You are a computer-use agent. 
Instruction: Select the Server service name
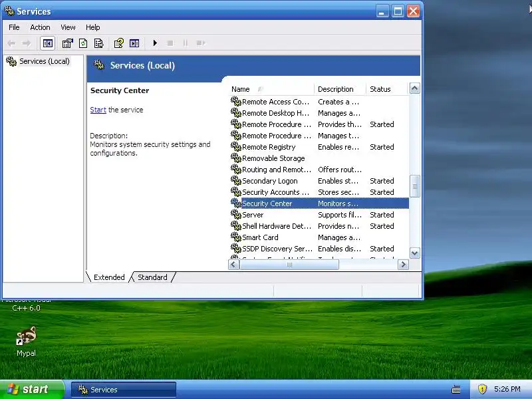[253, 215]
